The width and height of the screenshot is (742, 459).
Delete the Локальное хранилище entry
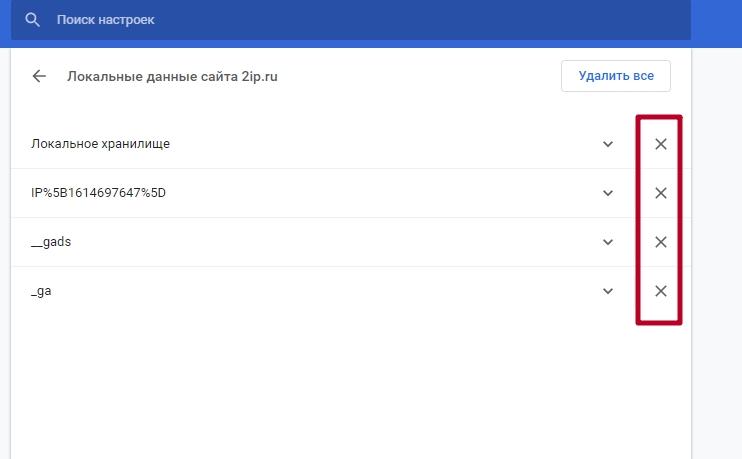click(661, 144)
